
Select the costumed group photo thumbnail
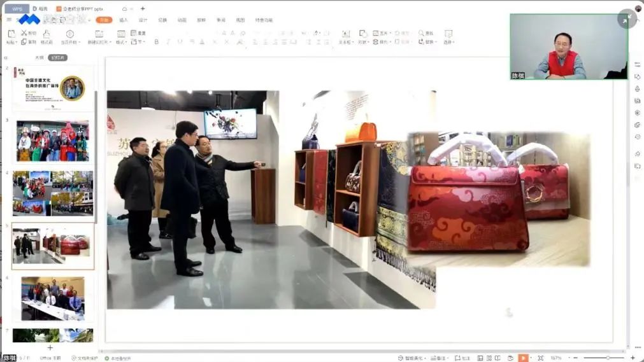(x=53, y=141)
